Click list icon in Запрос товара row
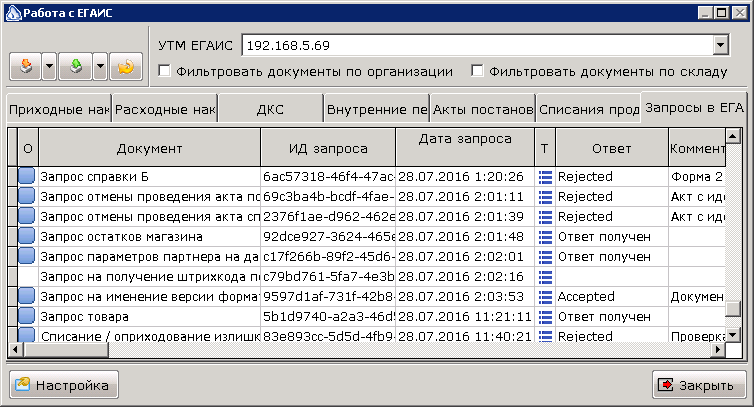The image size is (754, 407). [545, 317]
